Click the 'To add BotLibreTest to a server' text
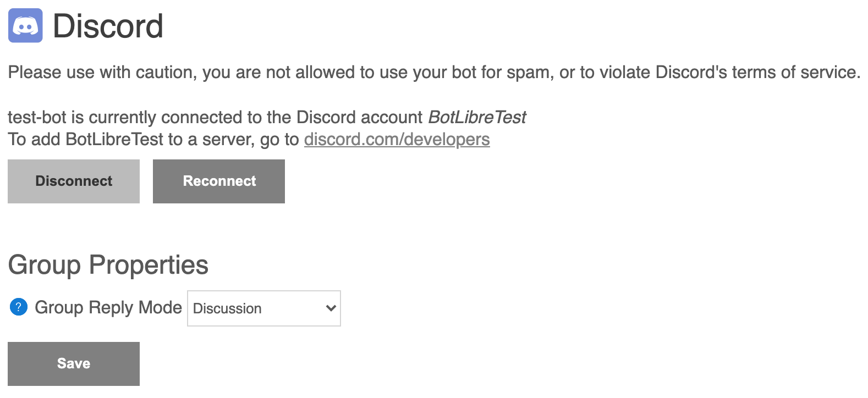 tap(154, 140)
